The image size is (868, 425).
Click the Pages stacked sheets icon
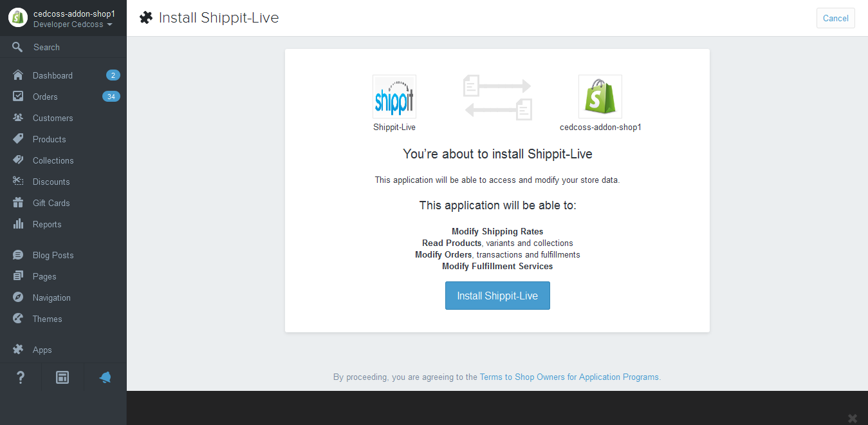coord(18,276)
